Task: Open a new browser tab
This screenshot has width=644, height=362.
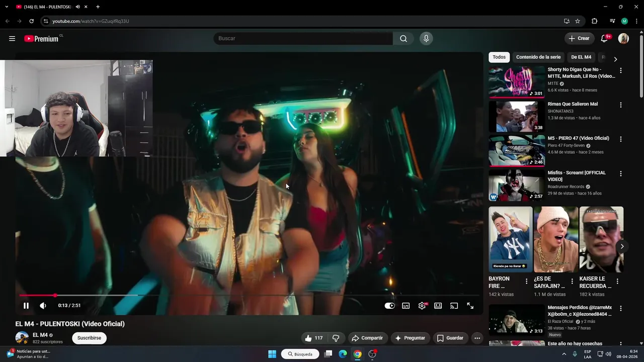Action: [x=98, y=7]
